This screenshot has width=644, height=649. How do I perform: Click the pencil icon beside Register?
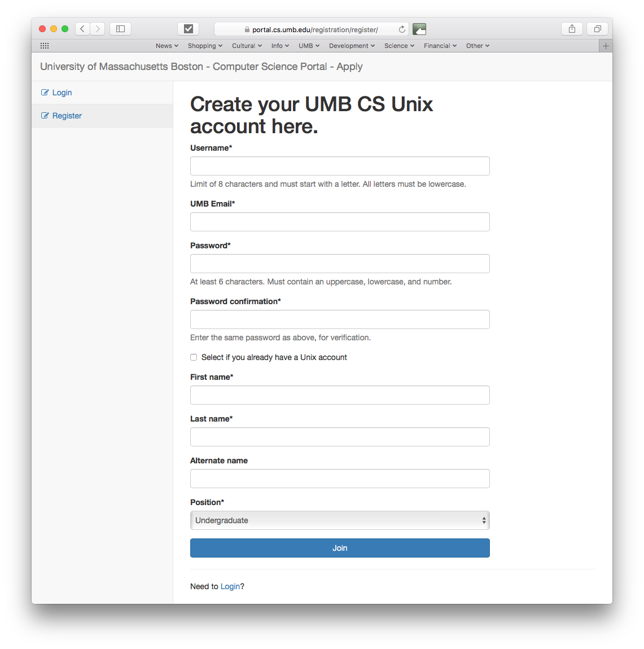click(45, 116)
